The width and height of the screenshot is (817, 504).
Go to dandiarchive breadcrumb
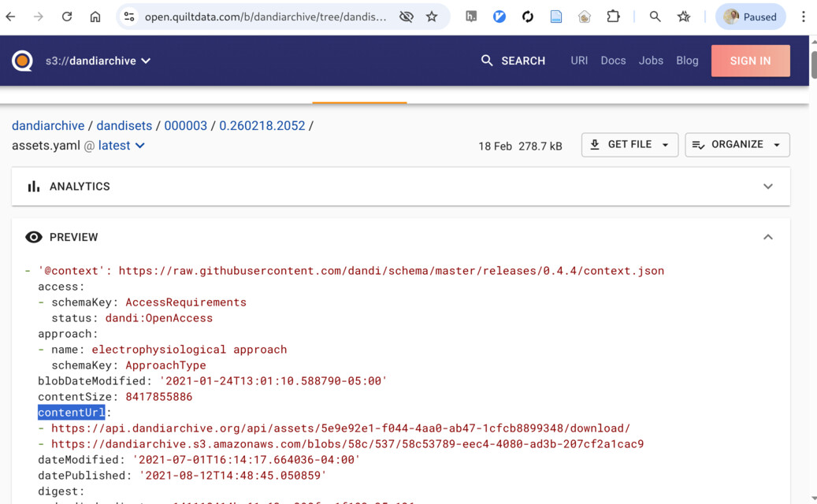point(48,125)
